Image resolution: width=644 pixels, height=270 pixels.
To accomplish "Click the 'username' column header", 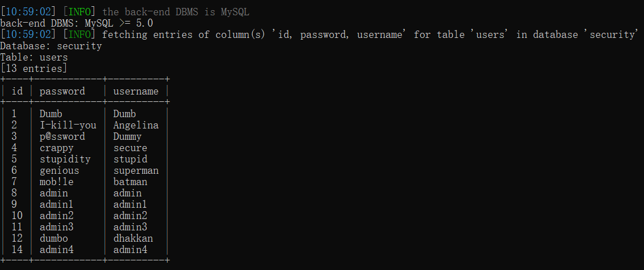I will [136, 91].
